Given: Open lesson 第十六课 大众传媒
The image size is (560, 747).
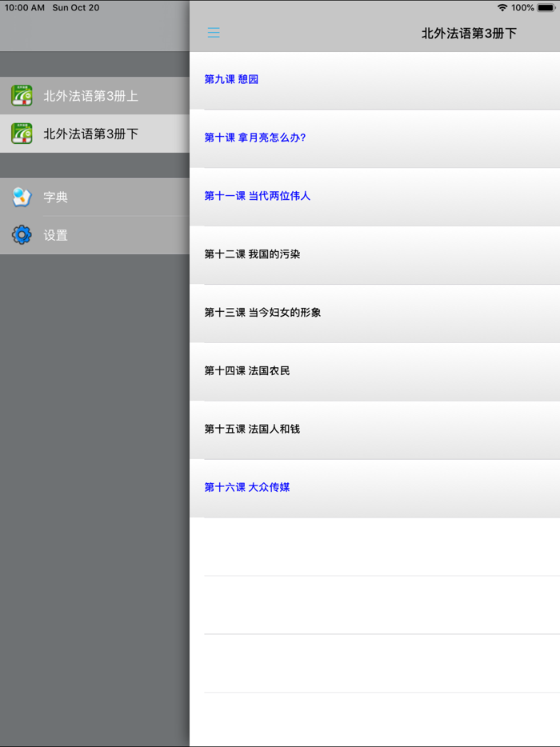Looking at the screenshot, I should (247, 487).
